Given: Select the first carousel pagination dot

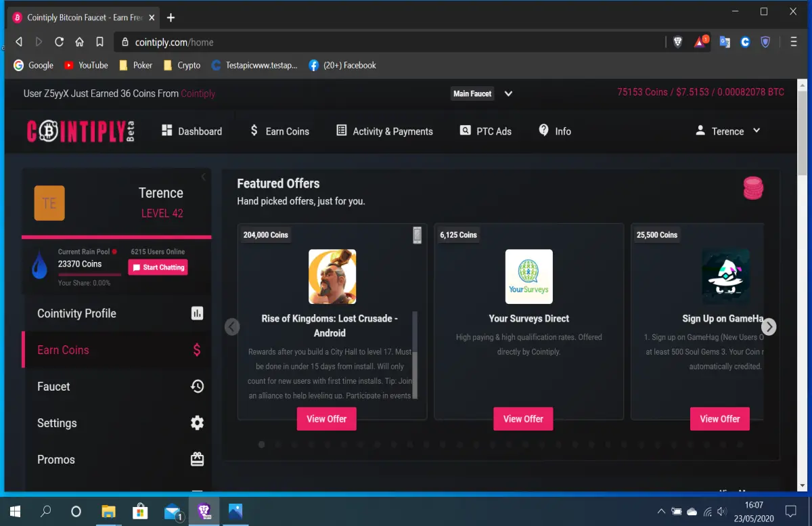Looking at the screenshot, I should tap(261, 445).
